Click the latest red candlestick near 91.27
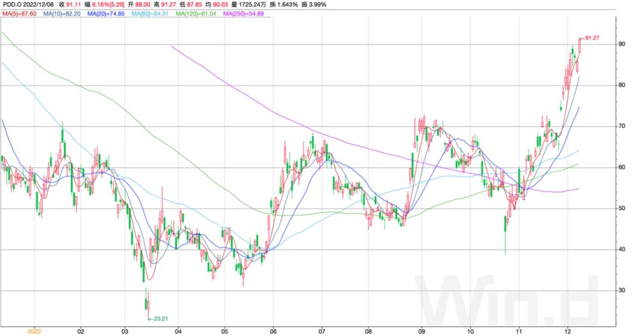The height and width of the screenshot is (336, 644). tap(580, 45)
